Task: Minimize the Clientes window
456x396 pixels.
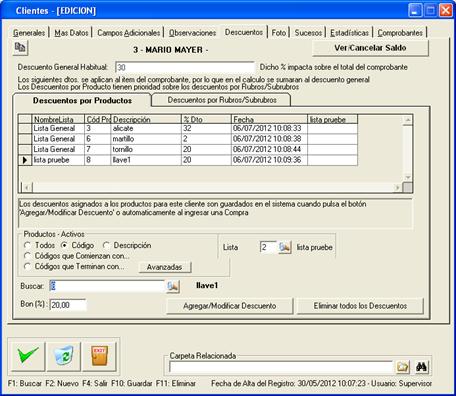Action: 415,11
